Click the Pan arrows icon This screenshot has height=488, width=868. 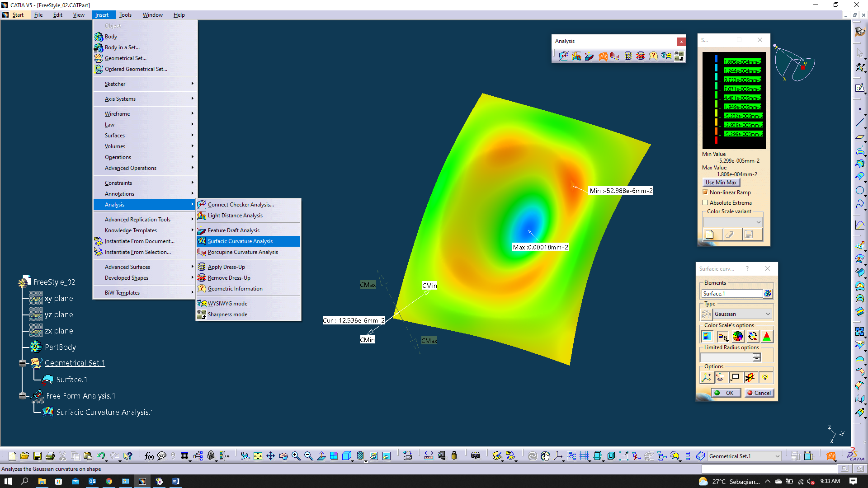click(270, 456)
